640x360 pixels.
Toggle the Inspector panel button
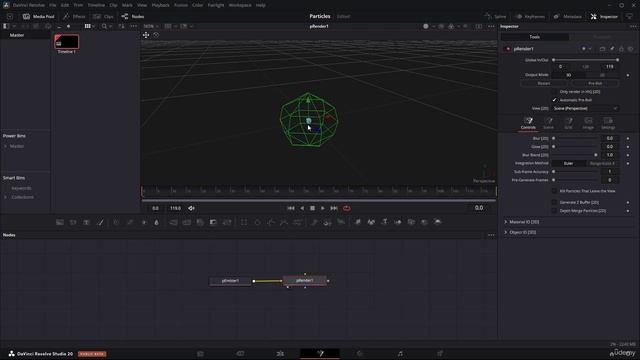point(604,16)
